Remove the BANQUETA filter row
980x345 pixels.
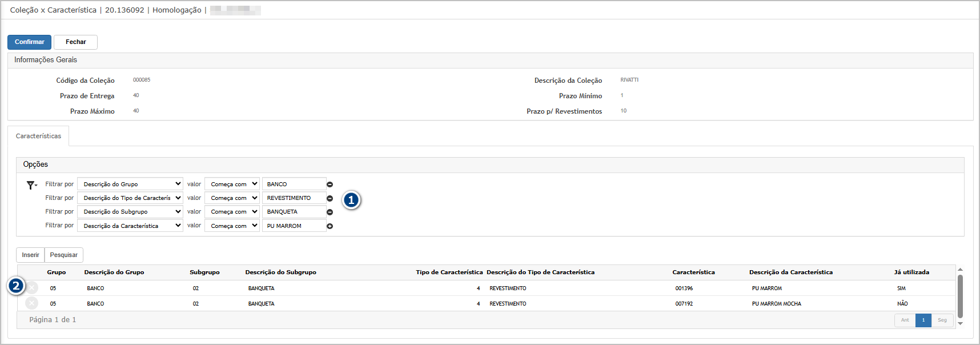coord(330,212)
